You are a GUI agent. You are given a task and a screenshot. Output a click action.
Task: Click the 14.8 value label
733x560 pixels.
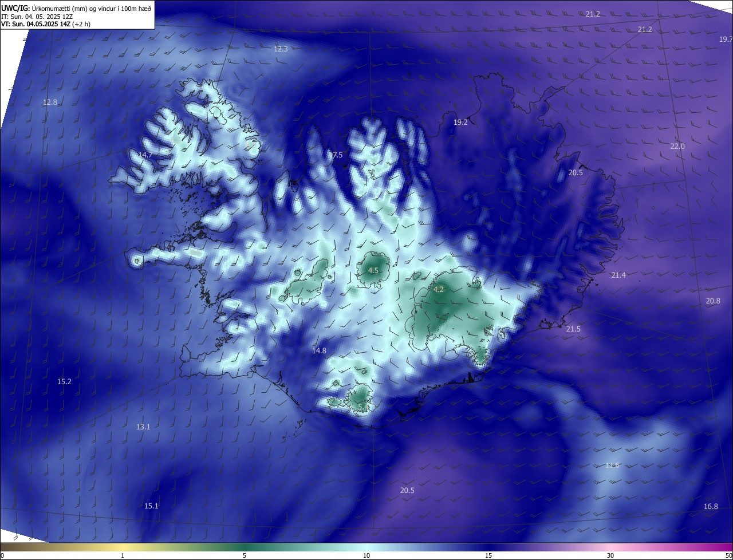(319, 351)
